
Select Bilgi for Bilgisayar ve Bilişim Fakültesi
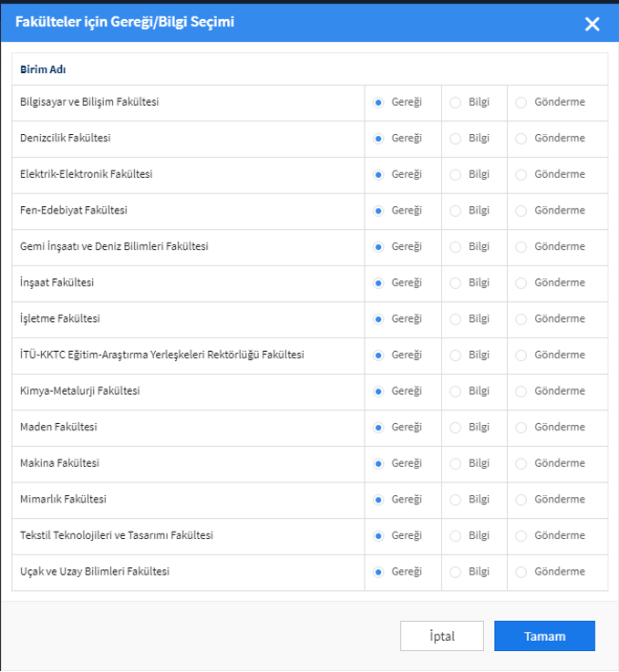pyautogui.click(x=455, y=102)
